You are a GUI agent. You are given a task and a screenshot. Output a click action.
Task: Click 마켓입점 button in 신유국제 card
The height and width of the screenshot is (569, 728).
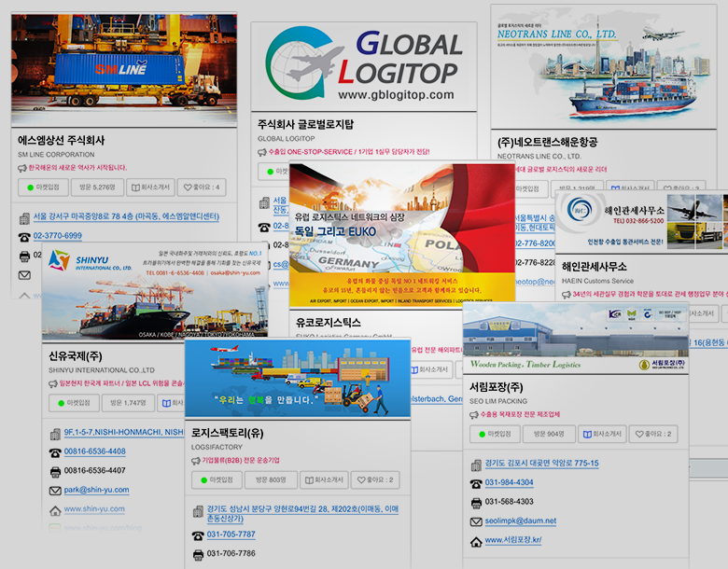pyautogui.click(x=74, y=403)
